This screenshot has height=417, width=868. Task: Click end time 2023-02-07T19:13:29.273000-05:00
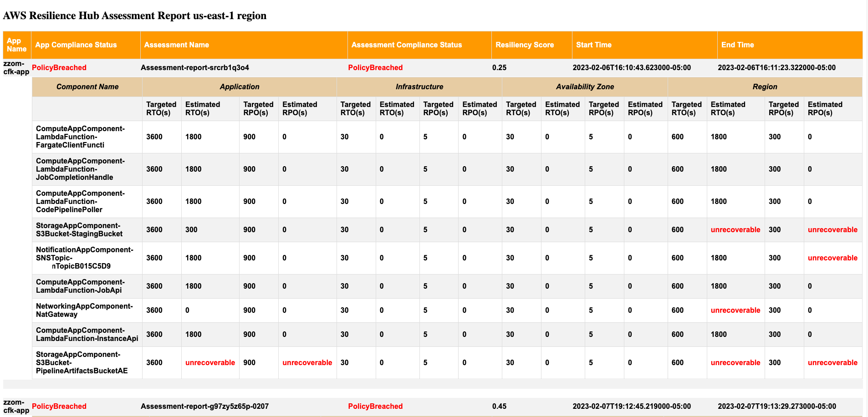777,407
